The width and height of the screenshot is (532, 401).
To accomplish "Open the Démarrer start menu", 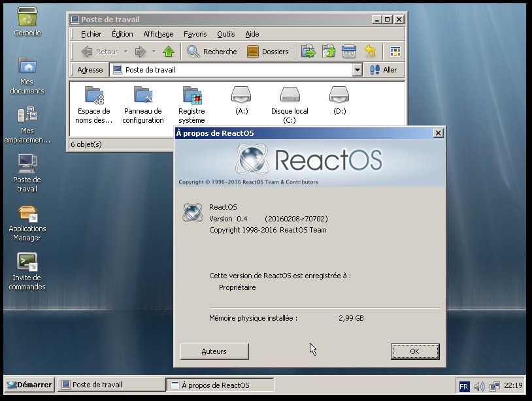I will (x=30, y=385).
